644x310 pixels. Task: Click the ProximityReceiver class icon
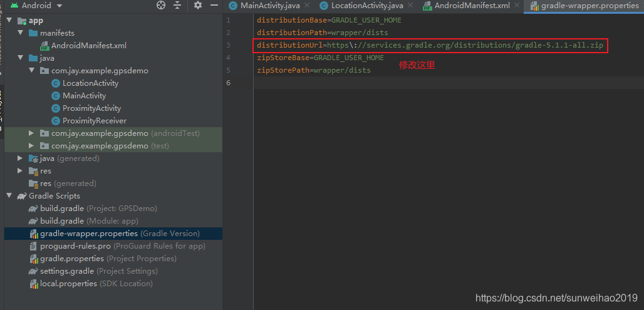pos(56,121)
